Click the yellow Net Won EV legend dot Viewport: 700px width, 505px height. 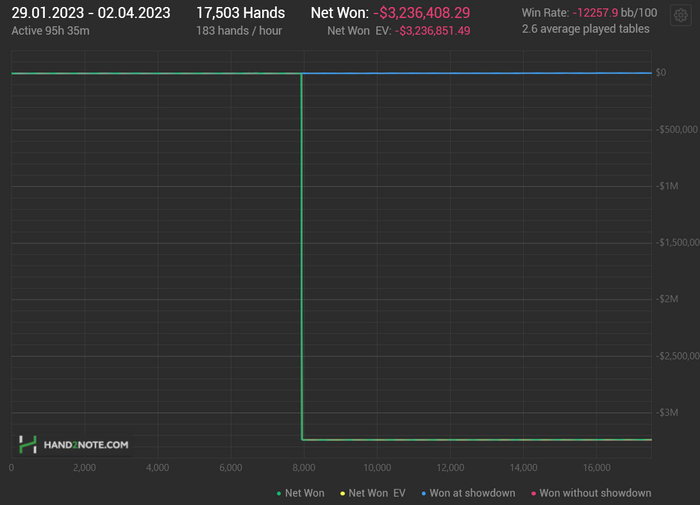pos(342,493)
